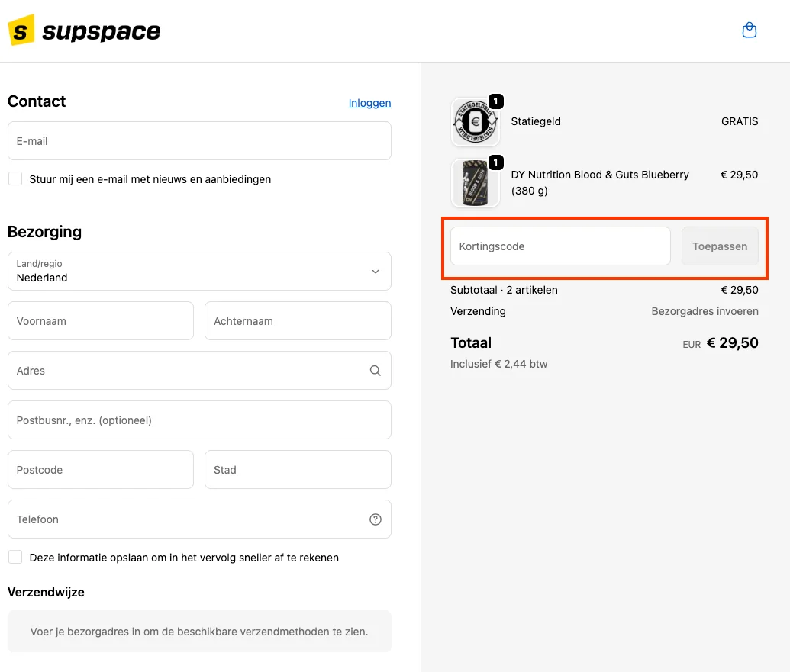Click the Statiegeld product thumbnail
This screenshot has width=790, height=672.
pos(476,121)
